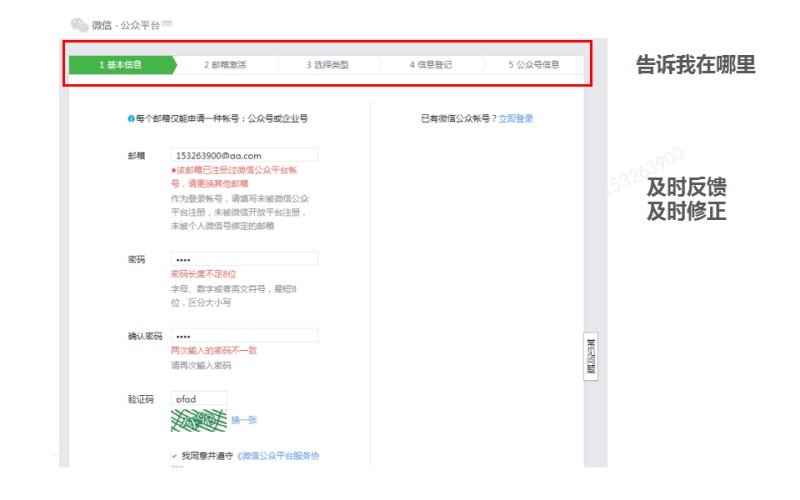Focus the 确认密码 field
Image resolution: width=800 pixels, height=500 pixels.
[244, 336]
